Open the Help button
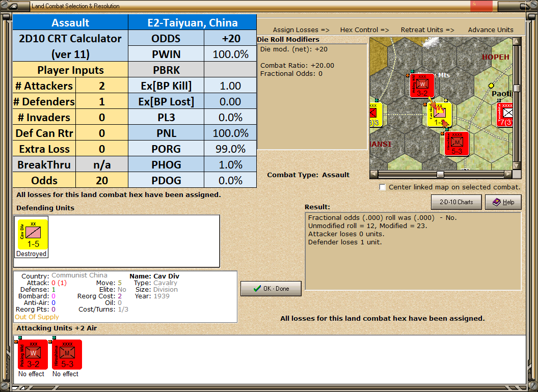This screenshot has width=538, height=392. (503, 202)
